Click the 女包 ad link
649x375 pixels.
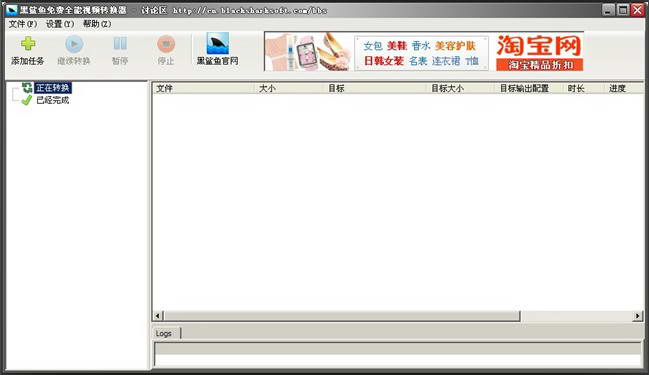tap(373, 46)
